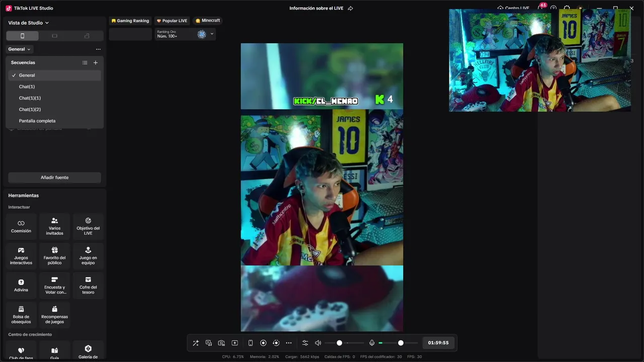This screenshot has width=644, height=362.
Task: Open Información sobre el LIVE
Action: pos(317,8)
